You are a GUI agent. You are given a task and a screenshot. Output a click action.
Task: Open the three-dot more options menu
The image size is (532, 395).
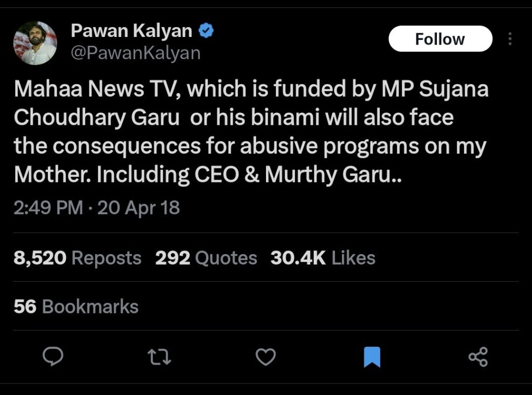[x=510, y=39]
